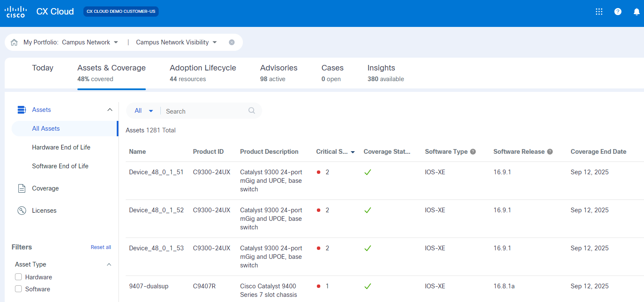644x302 pixels.
Task: Click software release 16.8.1a
Action: (504, 286)
